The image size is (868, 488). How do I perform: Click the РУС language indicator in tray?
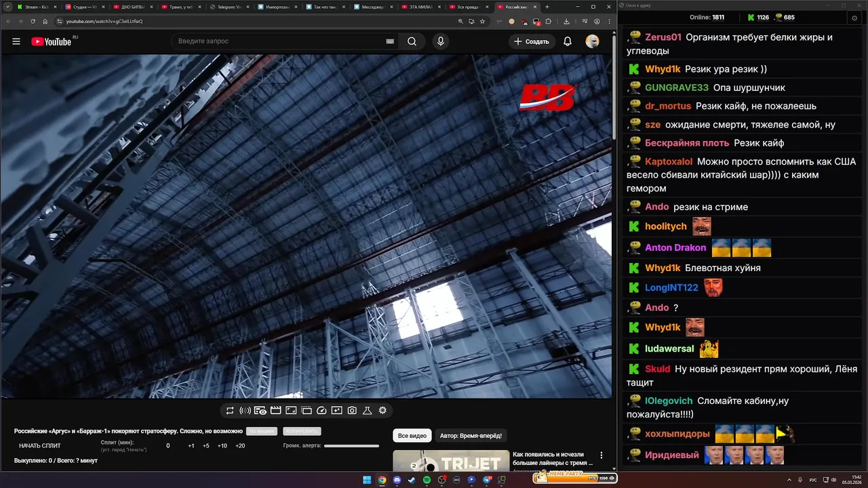point(813,480)
